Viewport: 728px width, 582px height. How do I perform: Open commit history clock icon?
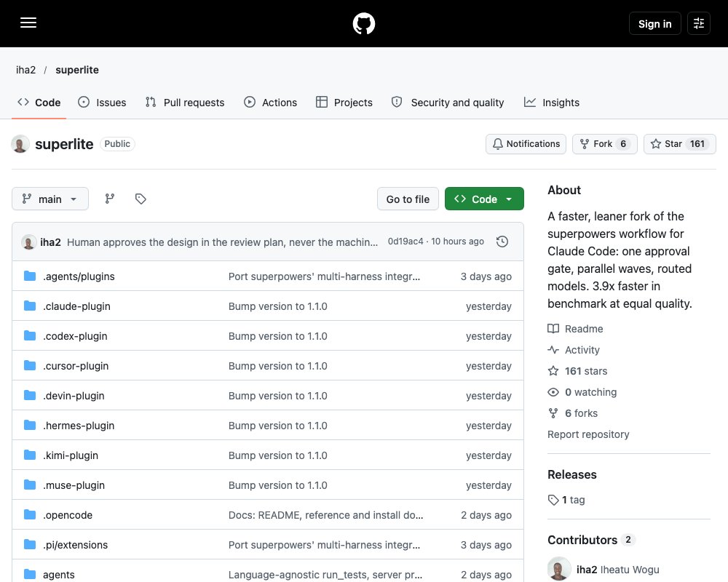pyautogui.click(x=502, y=242)
